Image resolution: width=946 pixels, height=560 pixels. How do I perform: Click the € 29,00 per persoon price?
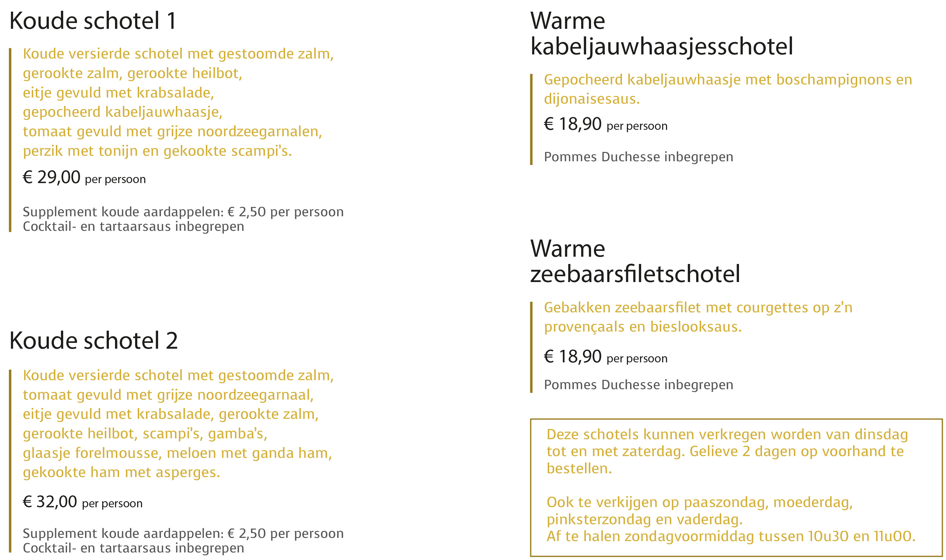84,177
